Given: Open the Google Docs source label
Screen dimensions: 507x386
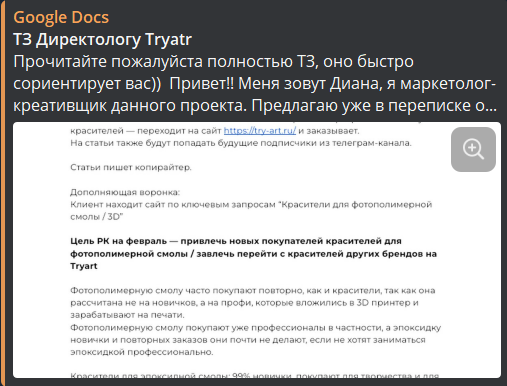Looking at the screenshot, I should pyautogui.click(x=61, y=17).
